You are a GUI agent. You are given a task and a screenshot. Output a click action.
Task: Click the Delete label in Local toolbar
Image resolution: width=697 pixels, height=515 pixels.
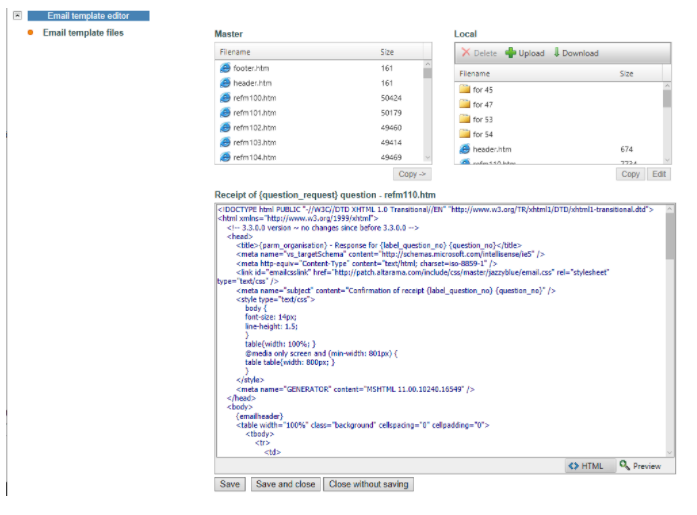[x=485, y=53]
